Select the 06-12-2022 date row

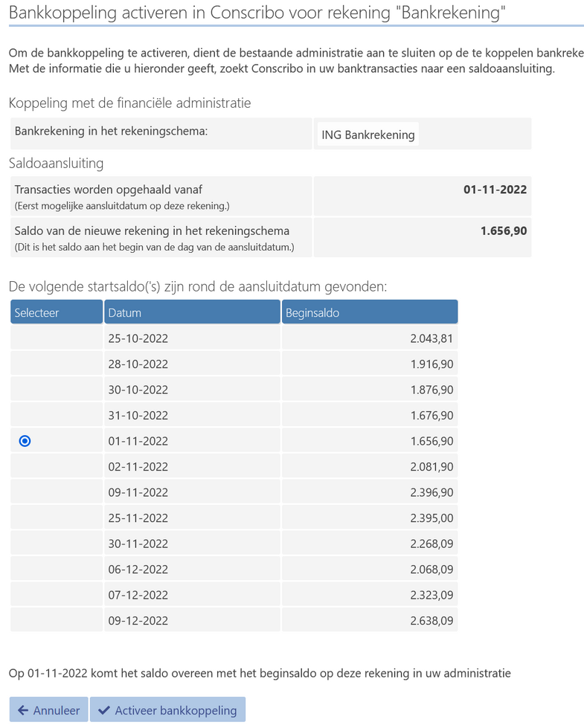138,569
